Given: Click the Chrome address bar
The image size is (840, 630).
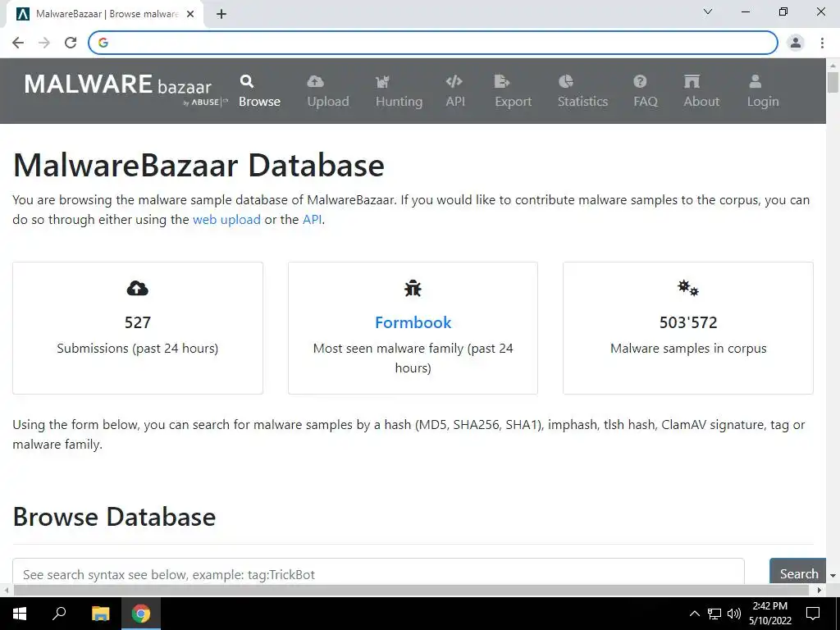Looking at the screenshot, I should (x=433, y=43).
